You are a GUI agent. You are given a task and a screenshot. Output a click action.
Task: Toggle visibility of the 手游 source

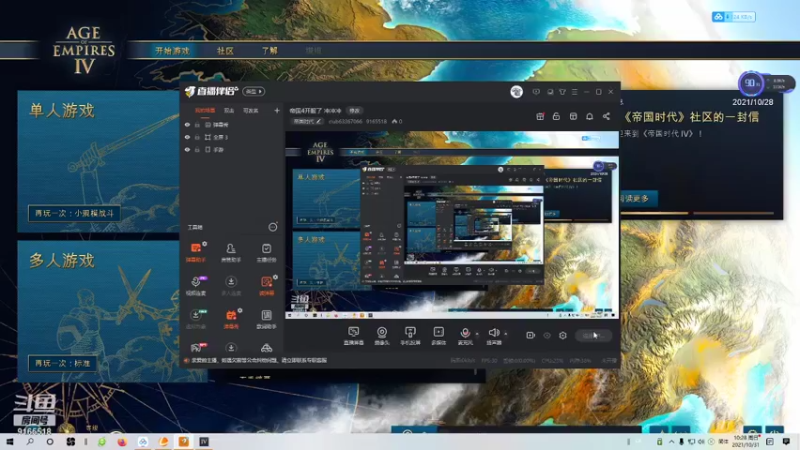[187, 149]
